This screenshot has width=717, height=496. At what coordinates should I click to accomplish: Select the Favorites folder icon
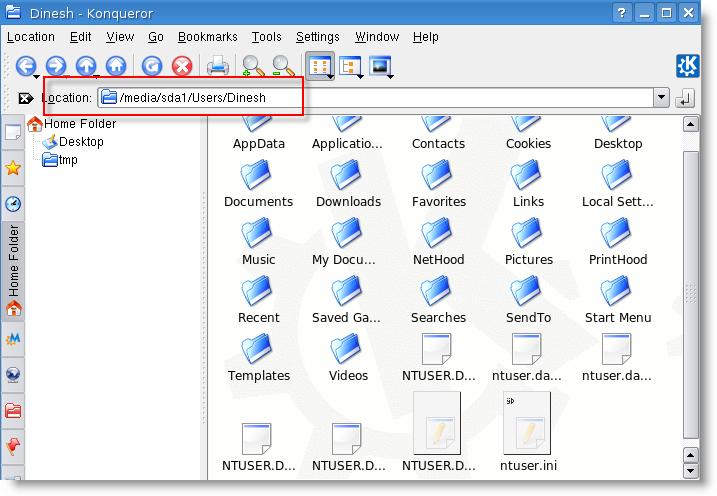437,175
